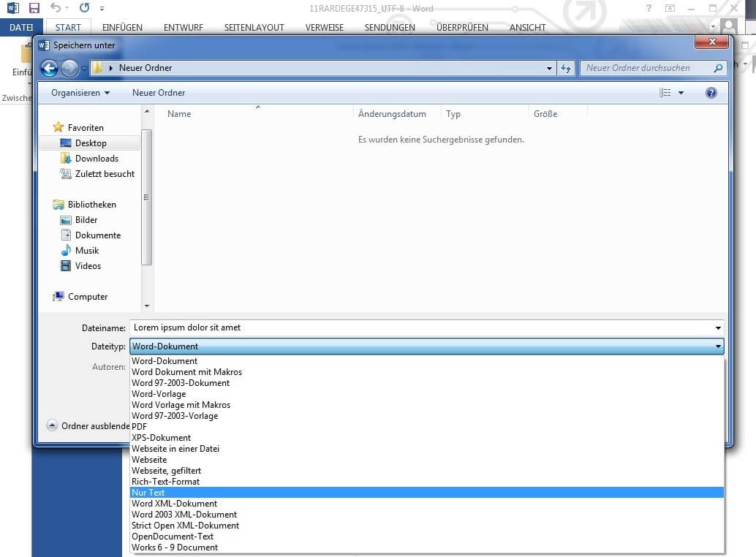Switch to the SEITENLAYOUT ribbon tab
Screen dimensions: 756x557
(254, 28)
